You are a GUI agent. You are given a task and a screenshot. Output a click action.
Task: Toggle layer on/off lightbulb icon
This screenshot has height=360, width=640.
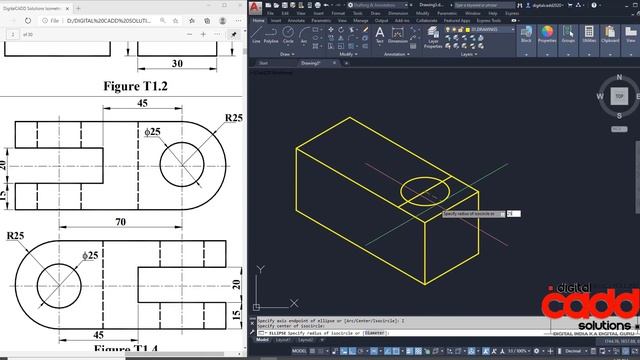click(x=448, y=29)
